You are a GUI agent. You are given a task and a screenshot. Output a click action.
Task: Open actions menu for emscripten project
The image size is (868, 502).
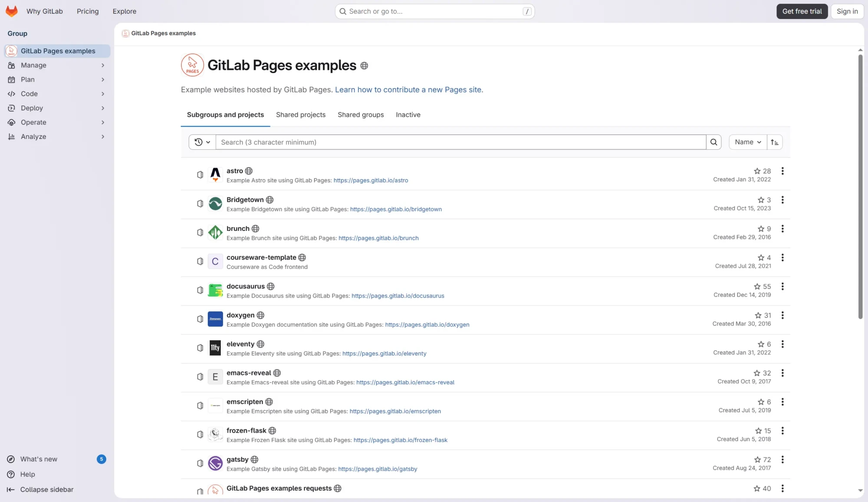[x=783, y=402]
